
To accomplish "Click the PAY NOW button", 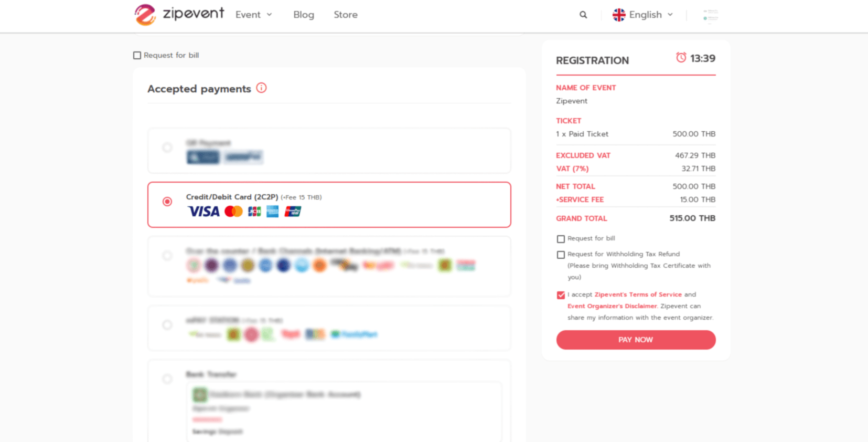I will [x=636, y=340].
